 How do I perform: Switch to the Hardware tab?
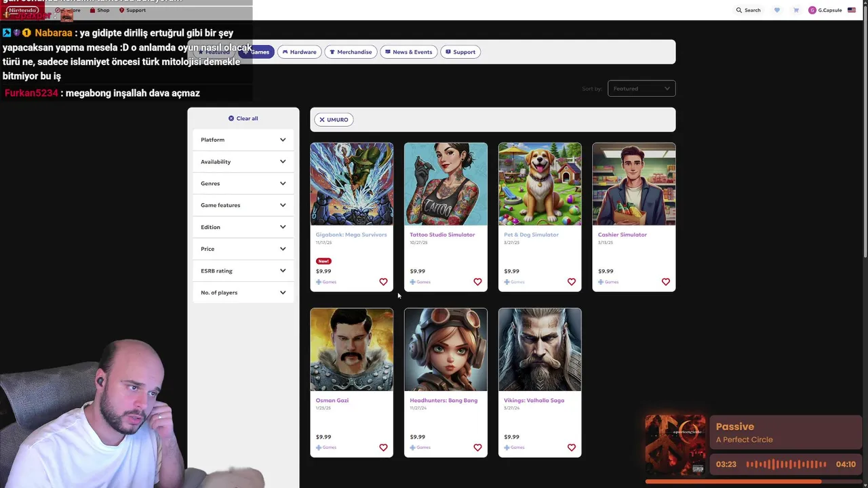pos(300,52)
